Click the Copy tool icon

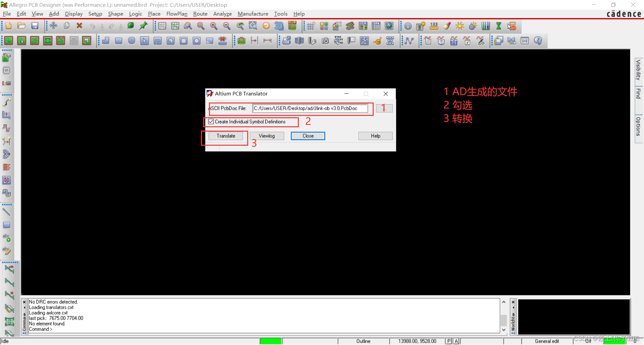66,26
